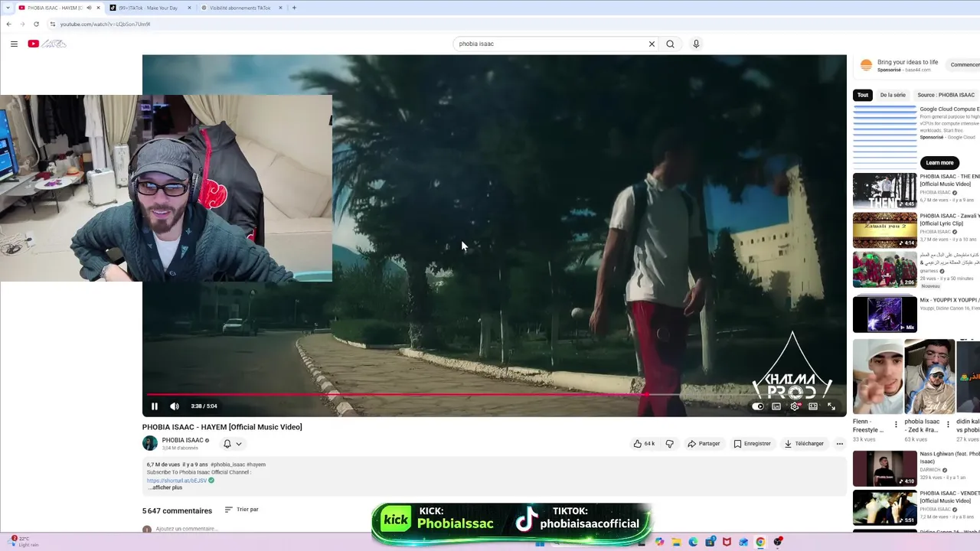980x551 pixels.
Task: Toggle the autoplay switch in player
Action: click(757, 406)
